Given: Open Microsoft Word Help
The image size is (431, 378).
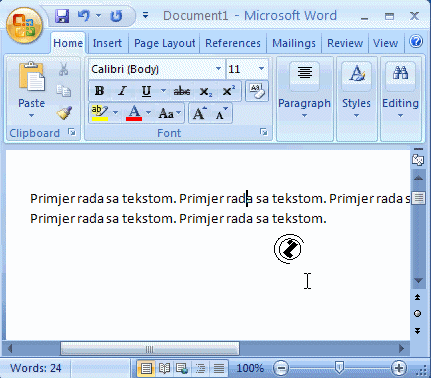Looking at the screenshot, I should [x=416, y=42].
